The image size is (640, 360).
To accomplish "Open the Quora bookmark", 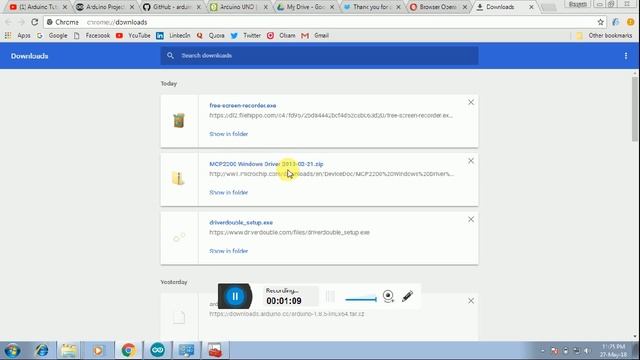I will [211, 36].
